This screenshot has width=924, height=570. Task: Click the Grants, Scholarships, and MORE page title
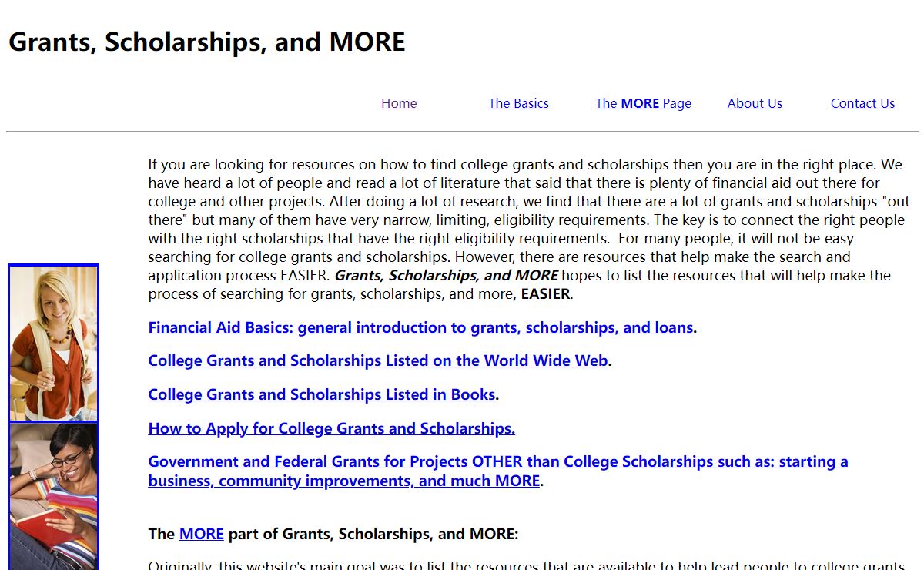(x=206, y=42)
